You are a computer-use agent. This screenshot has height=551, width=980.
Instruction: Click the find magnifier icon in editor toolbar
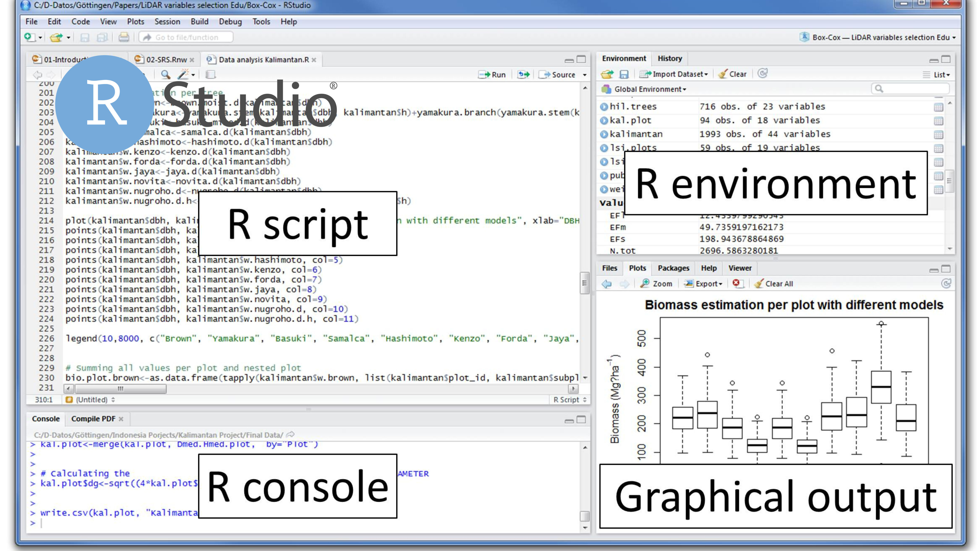[165, 74]
